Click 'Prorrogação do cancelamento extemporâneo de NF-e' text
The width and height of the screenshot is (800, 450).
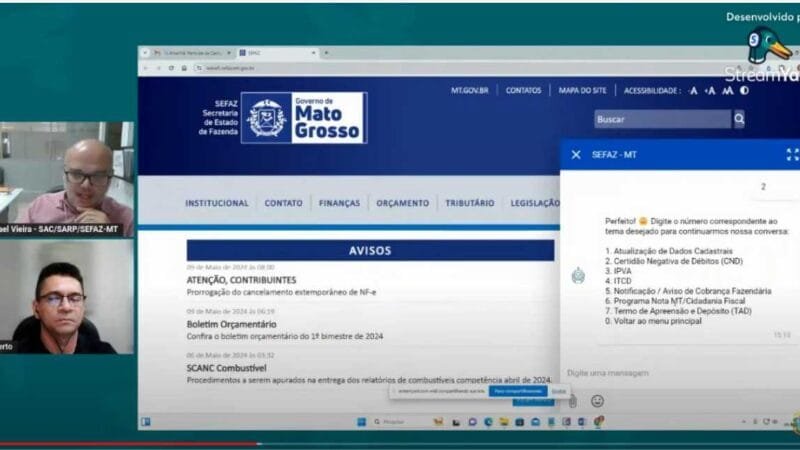(x=281, y=292)
